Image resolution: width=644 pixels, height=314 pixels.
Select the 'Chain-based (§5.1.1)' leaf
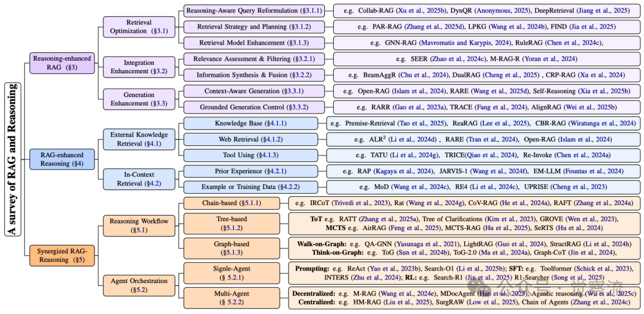pos(233,203)
